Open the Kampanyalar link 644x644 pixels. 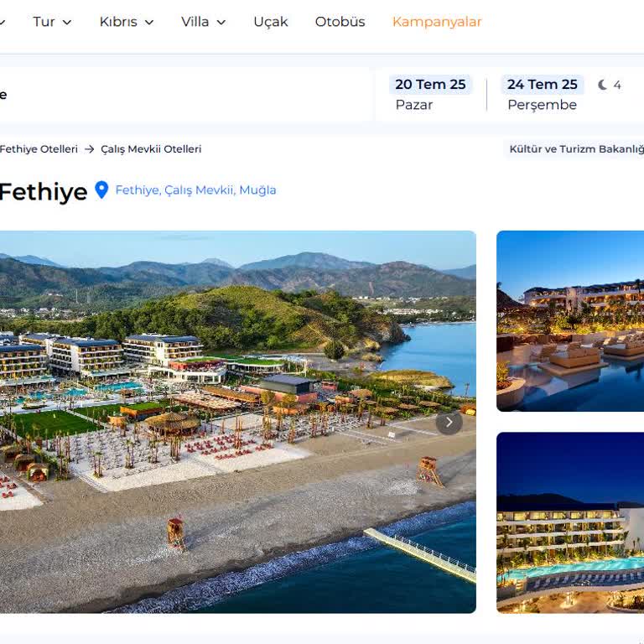437,22
